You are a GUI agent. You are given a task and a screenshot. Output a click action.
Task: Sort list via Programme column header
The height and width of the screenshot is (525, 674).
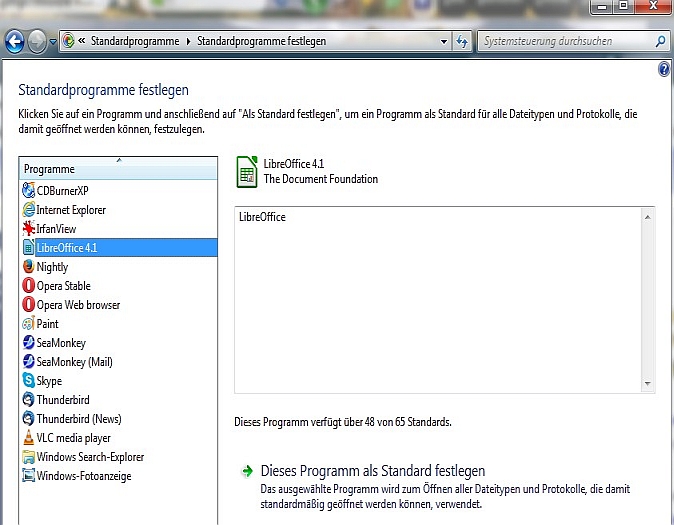[x=118, y=169]
